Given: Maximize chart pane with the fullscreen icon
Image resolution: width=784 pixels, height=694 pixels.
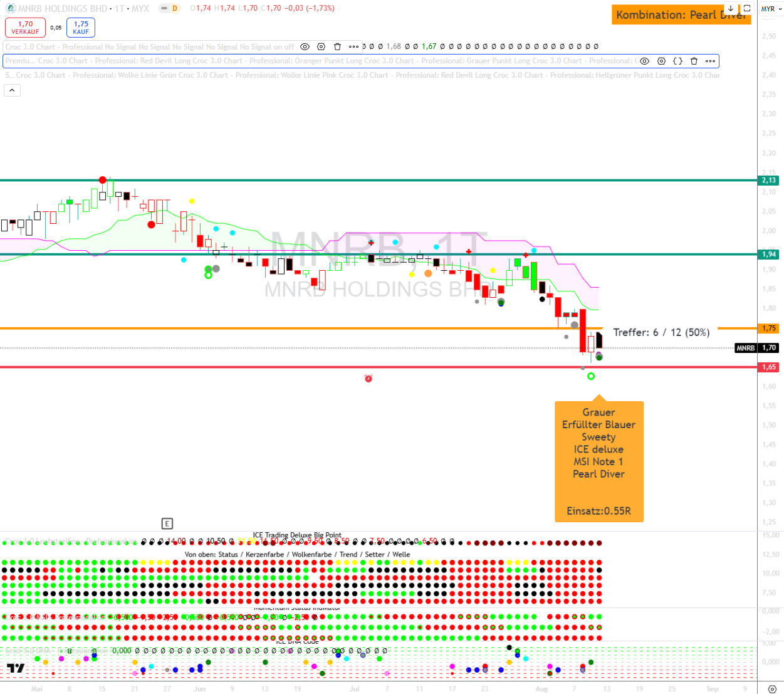Looking at the screenshot, I should pyautogui.click(x=747, y=9).
